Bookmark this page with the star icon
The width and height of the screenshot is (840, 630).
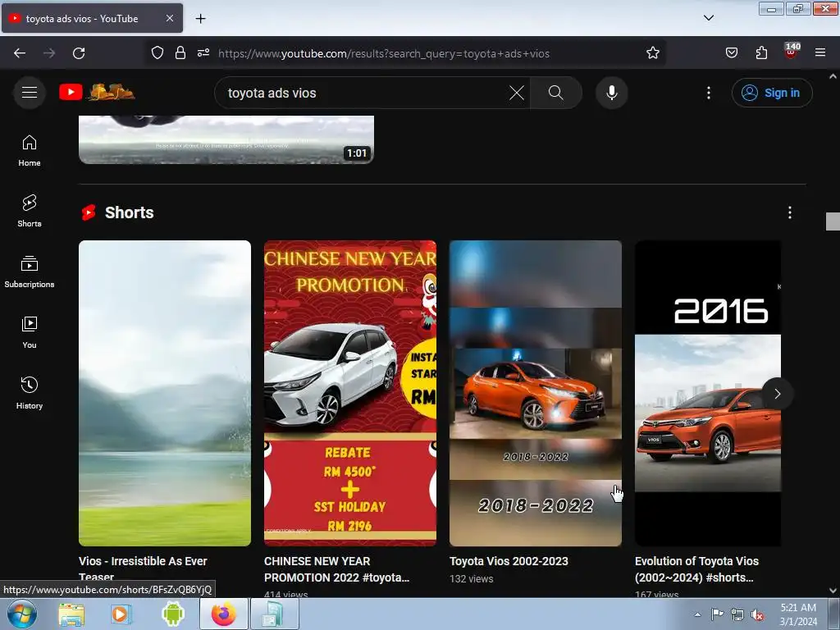pos(652,53)
